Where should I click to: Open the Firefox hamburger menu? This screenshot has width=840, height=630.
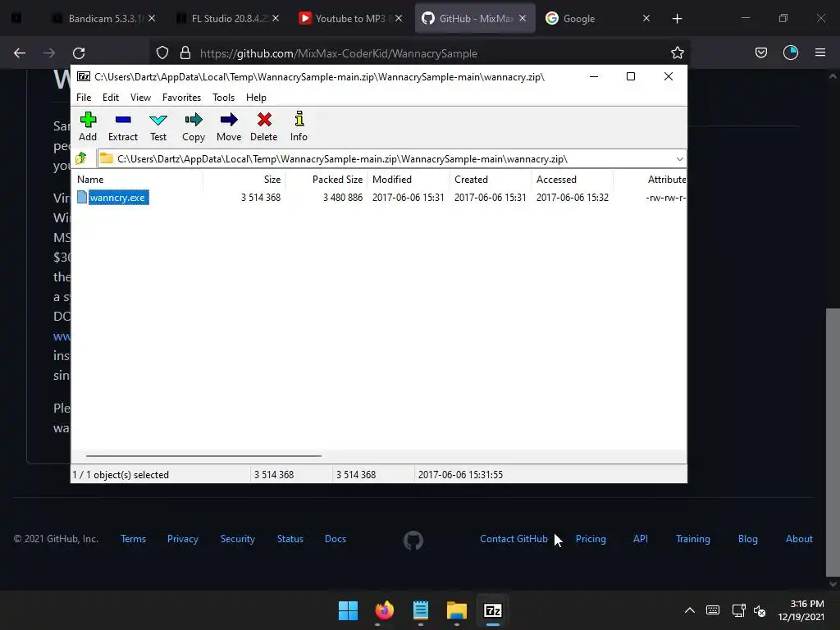(x=819, y=53)
